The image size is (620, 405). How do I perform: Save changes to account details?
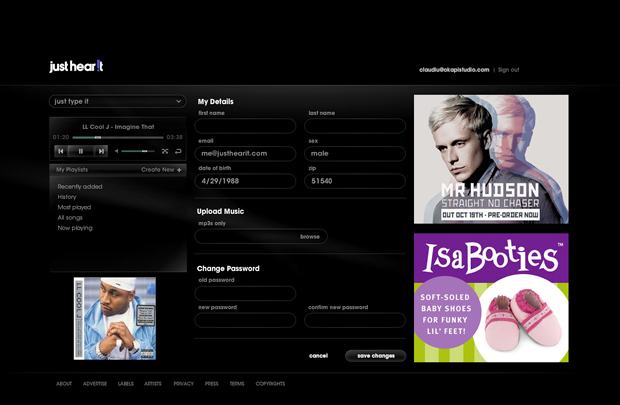point(375,356)
